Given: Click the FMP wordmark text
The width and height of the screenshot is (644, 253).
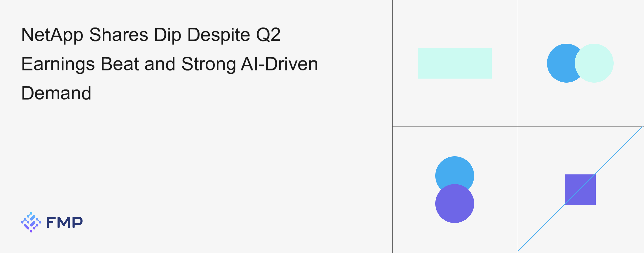Looking at the screenshot, I should click(64, 222).
